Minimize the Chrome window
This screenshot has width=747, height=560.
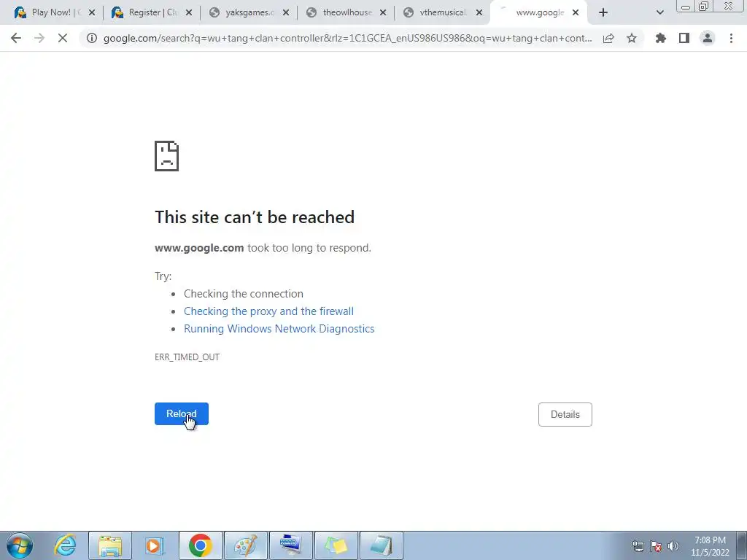click(686, 7)
